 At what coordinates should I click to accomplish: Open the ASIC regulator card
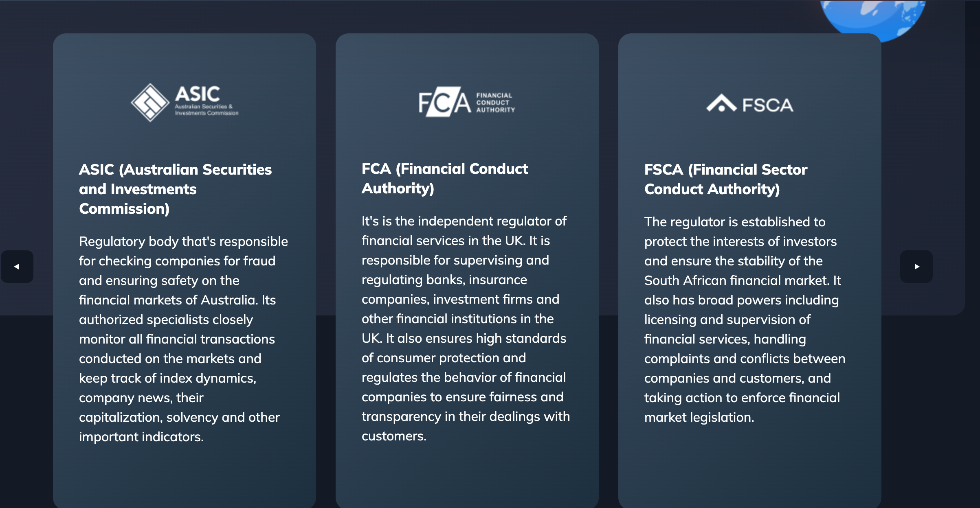185,271
